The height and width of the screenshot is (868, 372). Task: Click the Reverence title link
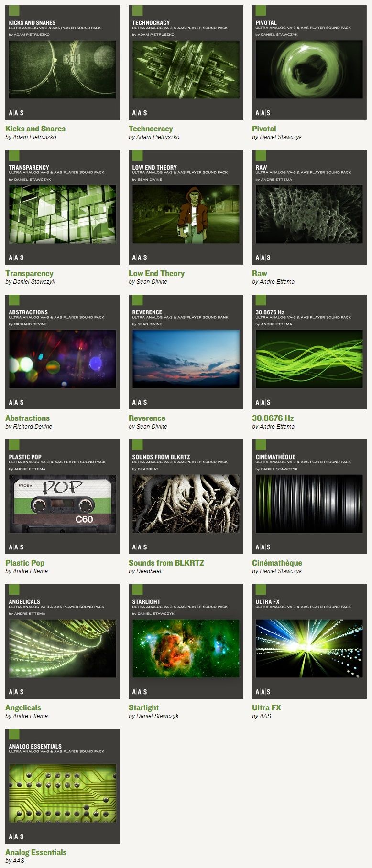147,418
